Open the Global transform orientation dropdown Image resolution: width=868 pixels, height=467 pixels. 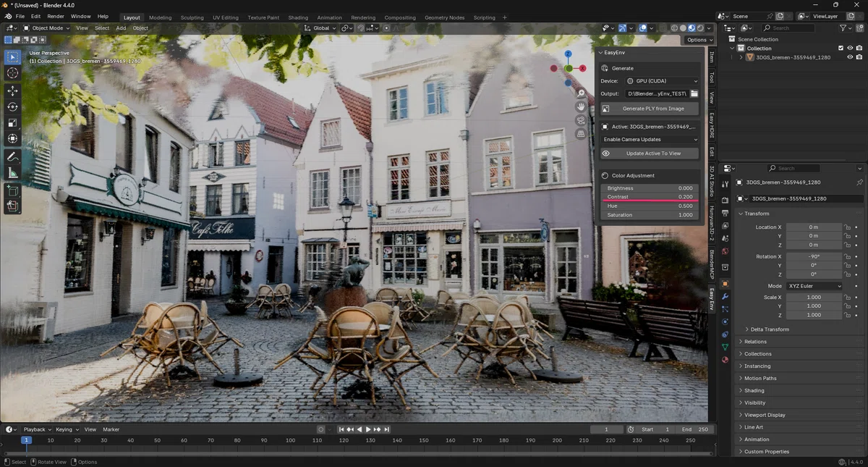tap(320, 28)
